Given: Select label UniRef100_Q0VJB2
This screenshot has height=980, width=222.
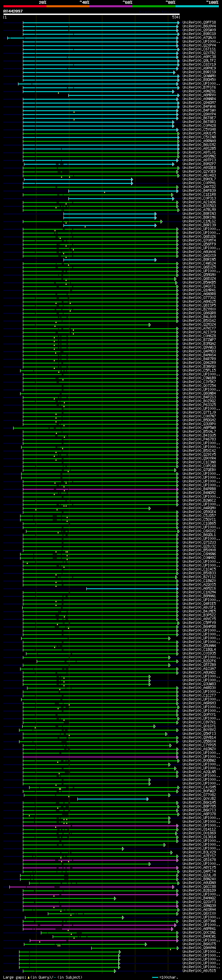Looking at the screenshot, I should click(x=199, y=799).
